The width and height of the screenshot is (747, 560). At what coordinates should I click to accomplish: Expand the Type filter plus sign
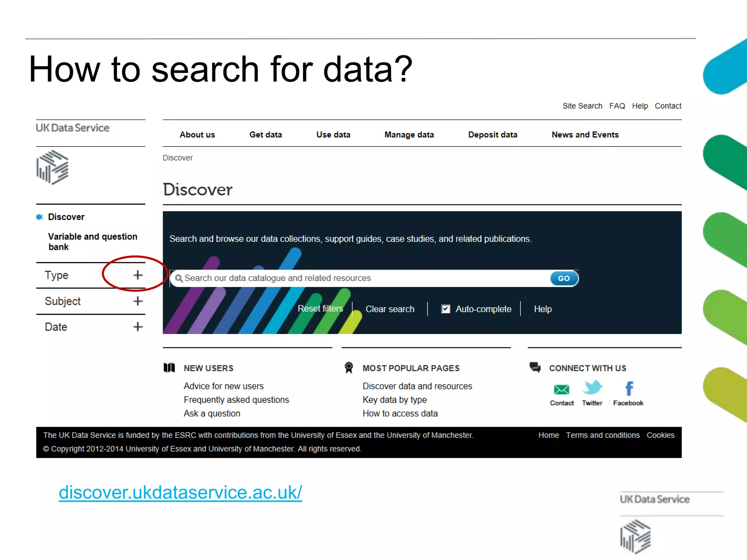(138, 275)
